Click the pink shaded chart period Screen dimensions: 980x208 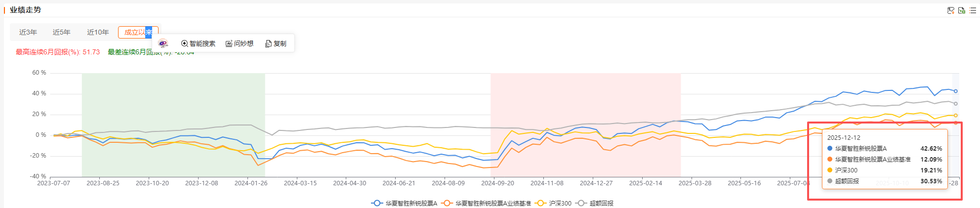click(585, 99)
